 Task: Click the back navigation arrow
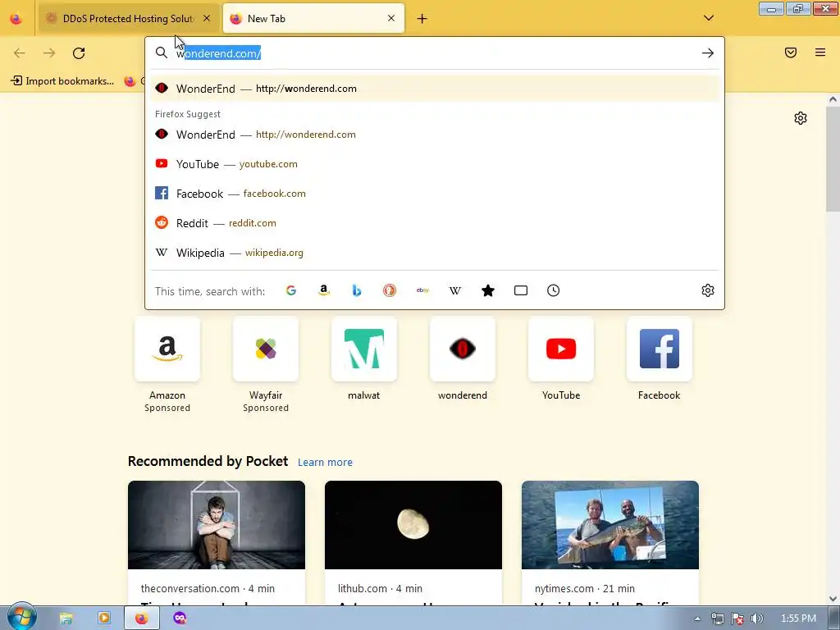point(20,53)
